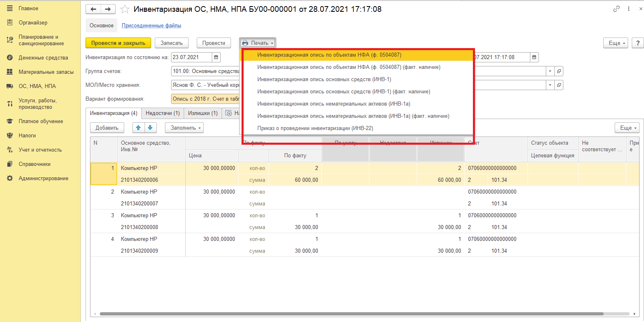Expand the top Еще menu
The height and width of the screenshot is (322, 644).
(x=616, y=43)
